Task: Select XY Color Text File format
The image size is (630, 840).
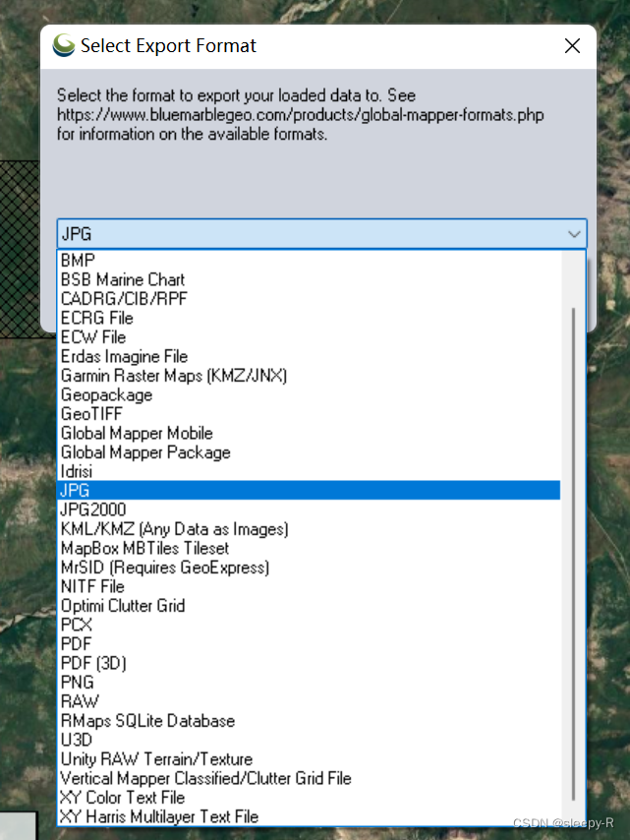Action: pos(309,798)
